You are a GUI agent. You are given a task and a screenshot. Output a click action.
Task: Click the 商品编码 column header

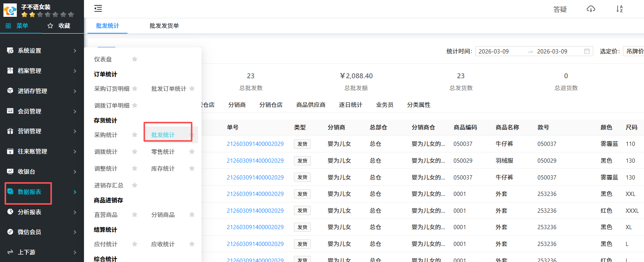(465, 127)
